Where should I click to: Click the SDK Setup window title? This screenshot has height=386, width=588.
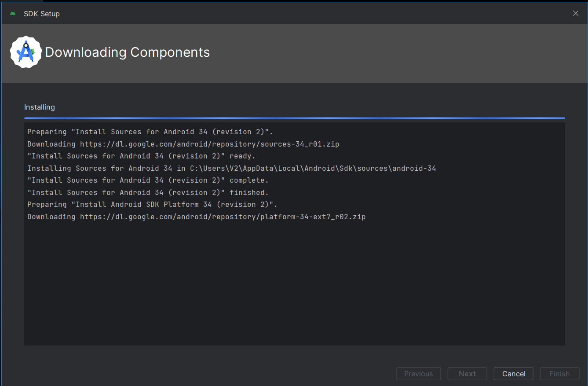41,14
